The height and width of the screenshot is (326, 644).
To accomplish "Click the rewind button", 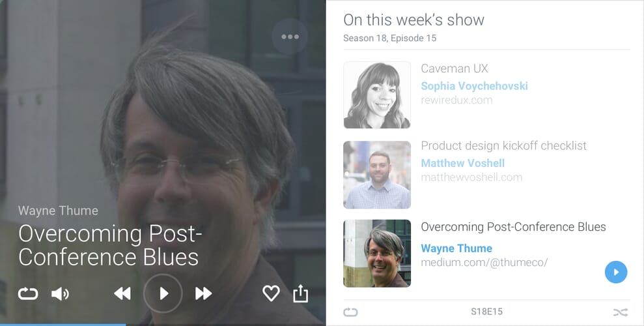I will tap(122, 293).
